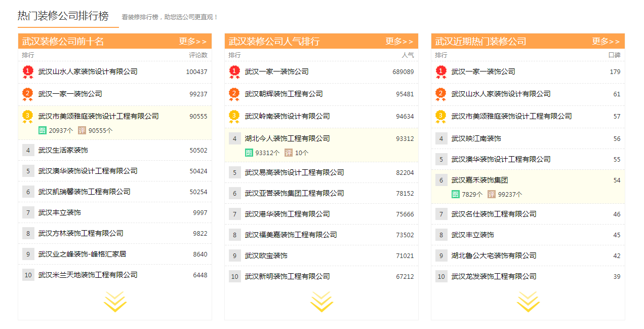Viewport: 644px width, 329px height.
Task: Click the rank-2 medal icon beside 武汉一家一装饰公司
Action: pyautogui.click(x=27, y=94)
